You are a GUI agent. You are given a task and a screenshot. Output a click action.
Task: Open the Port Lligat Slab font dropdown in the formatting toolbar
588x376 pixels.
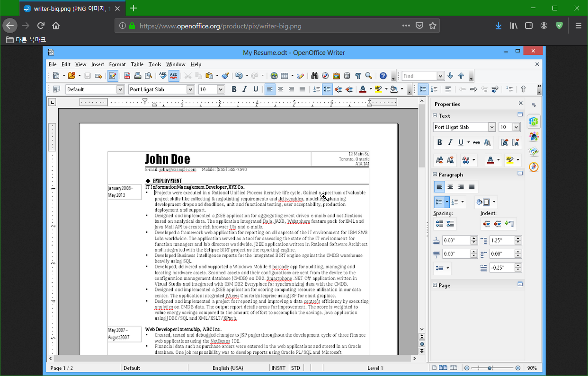190,89
